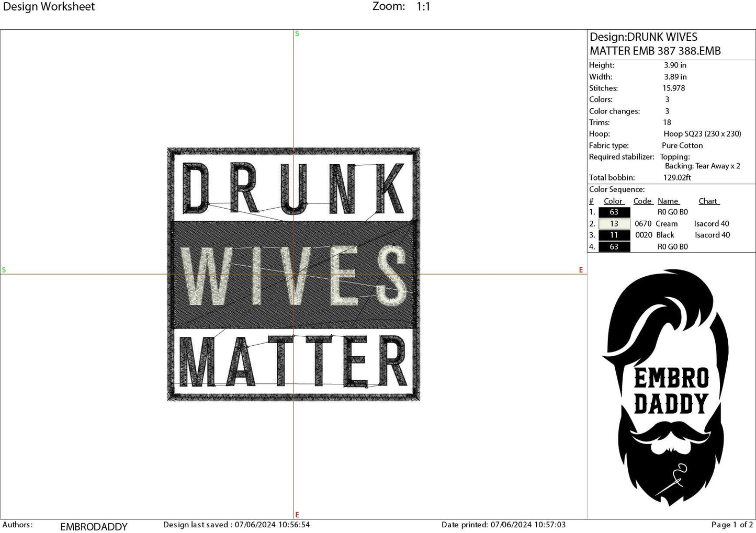Image resolution: width=756 pixels, height=533 pixels.
Task: Click the Name column header
Action: (x=668, y=201)
